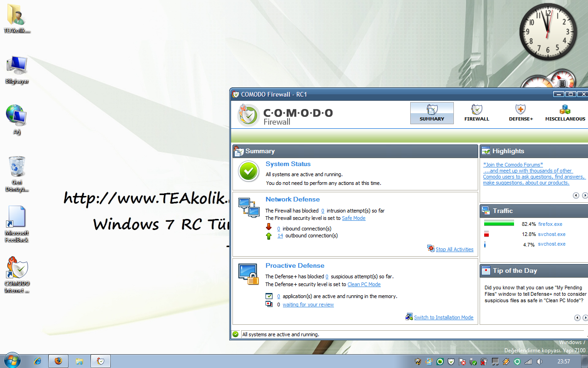Click the svchost.exe entry with 12.8% traffic
Image resolution: width=588 pixels, height=368 pixels.
click(x=552, y=234)
